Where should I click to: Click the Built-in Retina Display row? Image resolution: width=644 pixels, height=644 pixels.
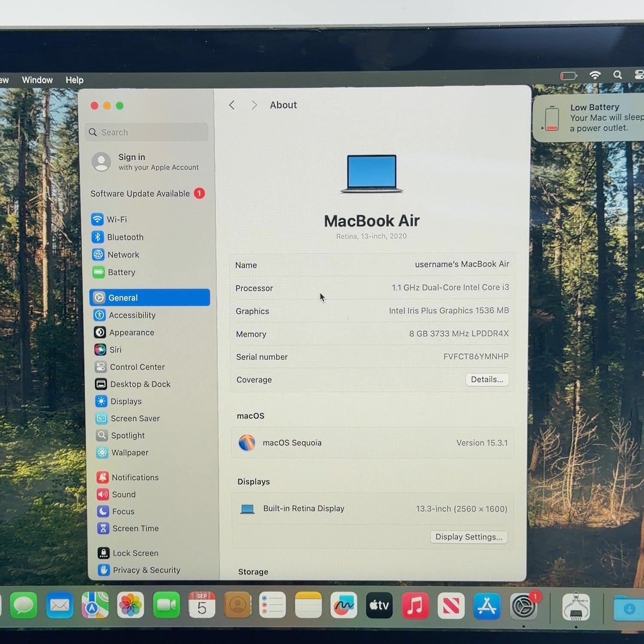(x=373, y=509)
